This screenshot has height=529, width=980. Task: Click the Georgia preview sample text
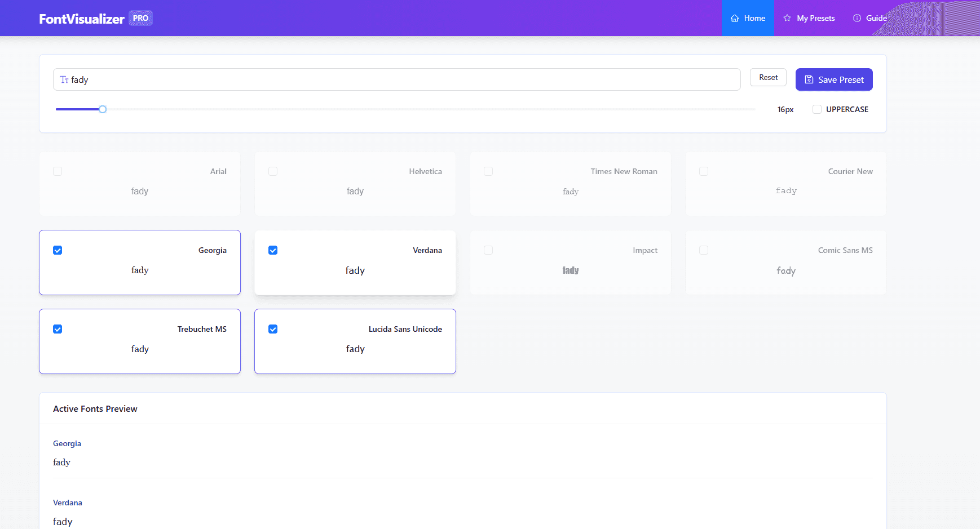coord(61,463)
